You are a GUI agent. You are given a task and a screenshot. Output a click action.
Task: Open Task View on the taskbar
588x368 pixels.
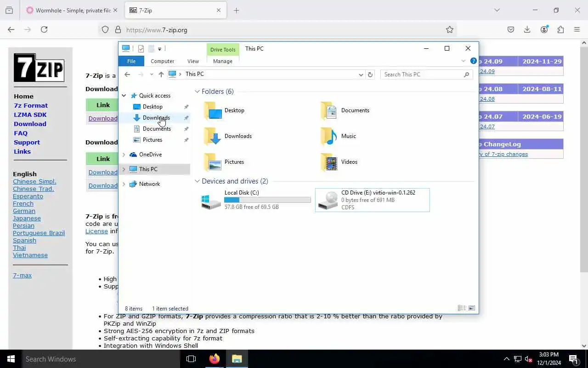pyautogui.click(x=191, y=359)
